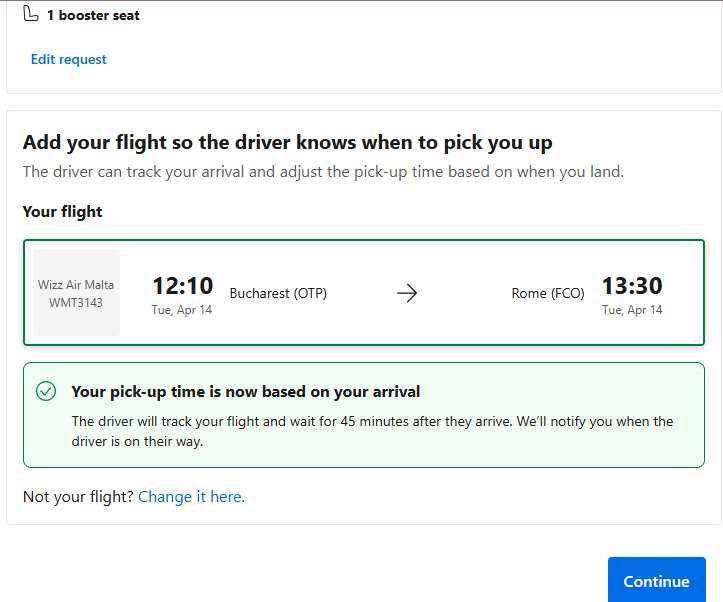723x602 pixels.
Task: Click the 'Add your flight' heading
Action: pyautogui.click(x=287, y=142)
